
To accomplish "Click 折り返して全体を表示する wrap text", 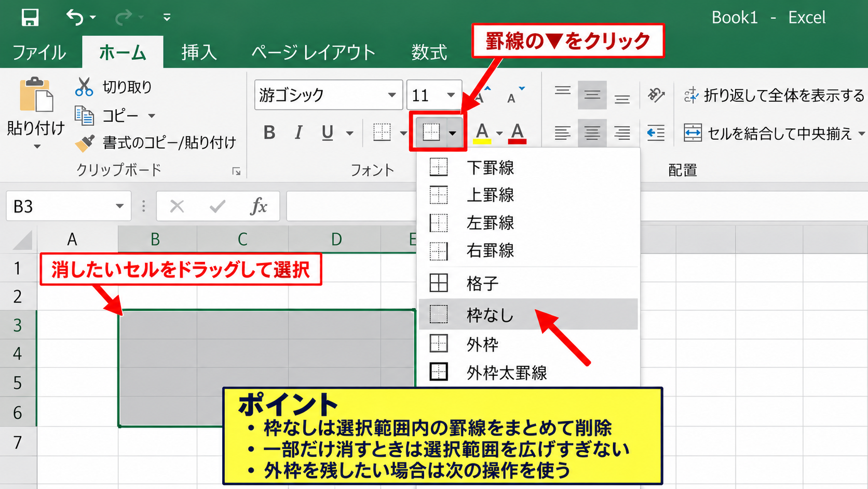I will tap(774, 95).
